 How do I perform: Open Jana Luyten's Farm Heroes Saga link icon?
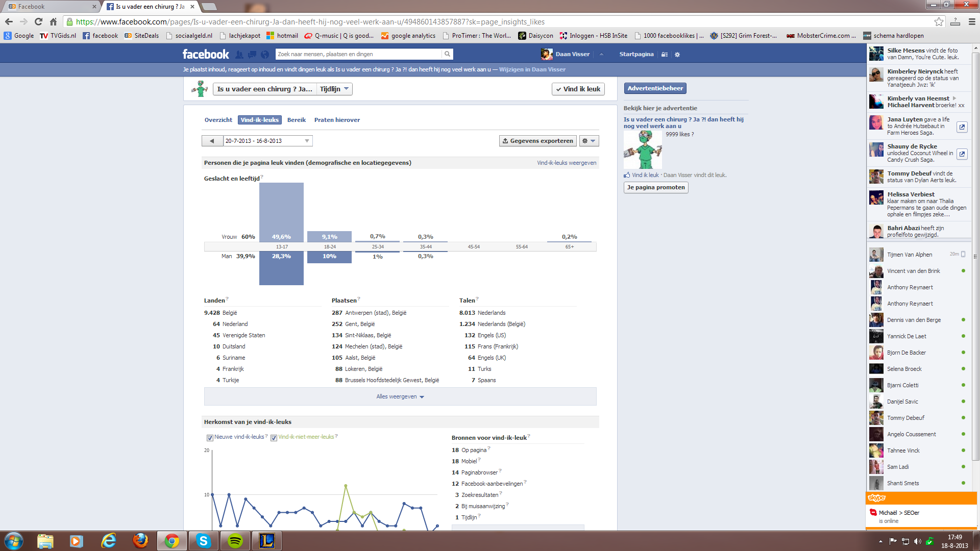click(962, 127)
